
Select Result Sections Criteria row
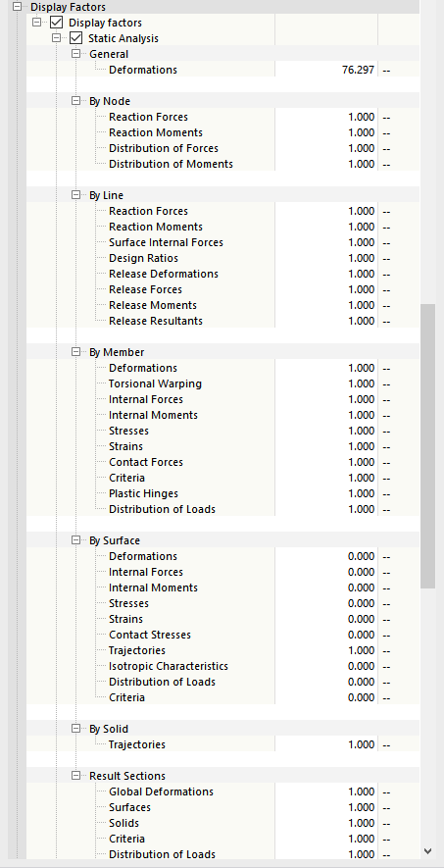(x=223, y=839)
